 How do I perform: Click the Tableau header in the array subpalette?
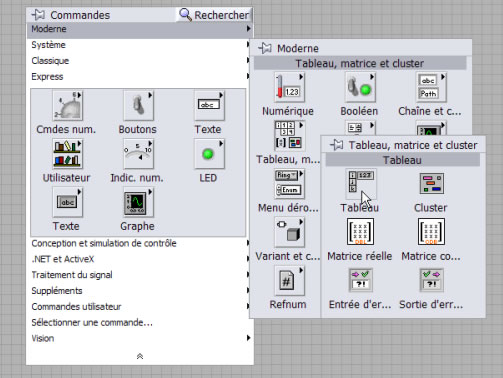coord(403,160)
